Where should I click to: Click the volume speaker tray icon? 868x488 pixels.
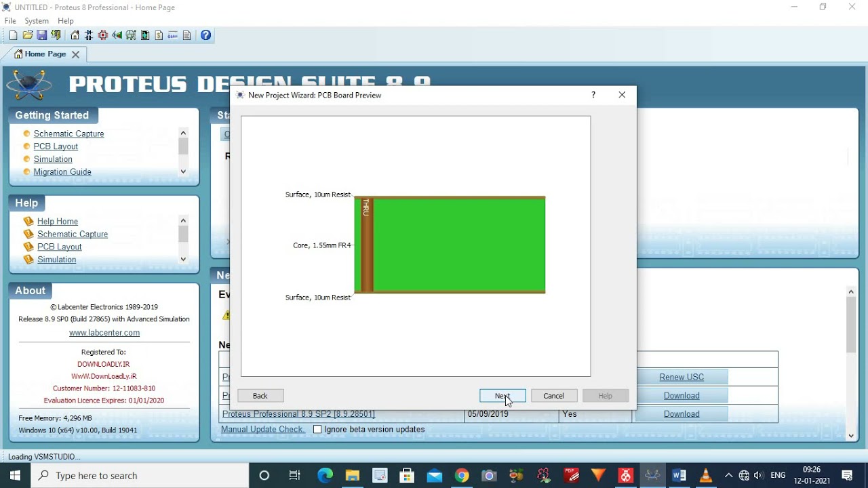[759, 475]
